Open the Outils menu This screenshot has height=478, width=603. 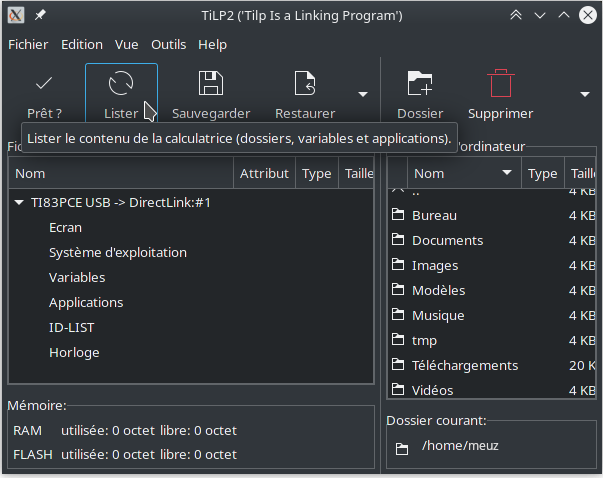click(168, 45)
